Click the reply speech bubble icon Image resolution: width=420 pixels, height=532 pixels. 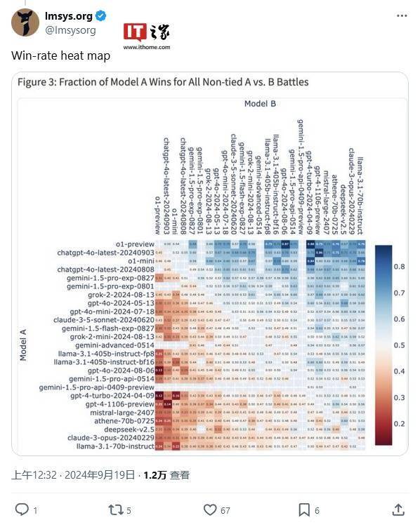(22, 510)
